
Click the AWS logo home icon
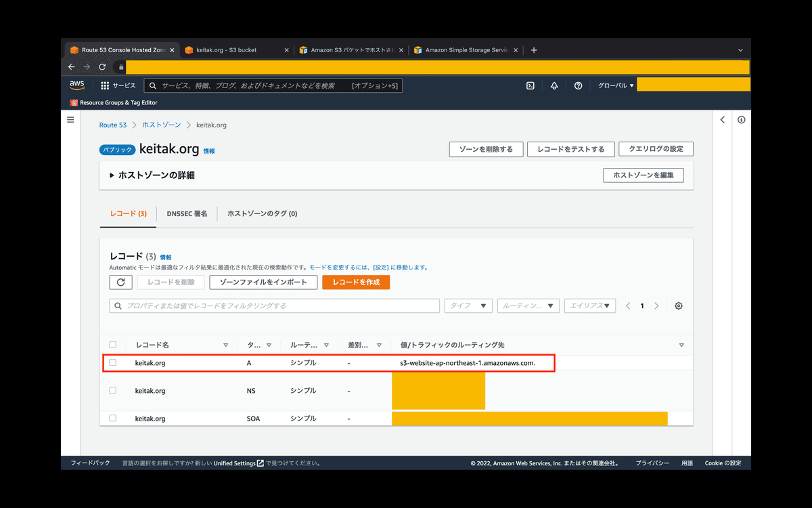76,85
